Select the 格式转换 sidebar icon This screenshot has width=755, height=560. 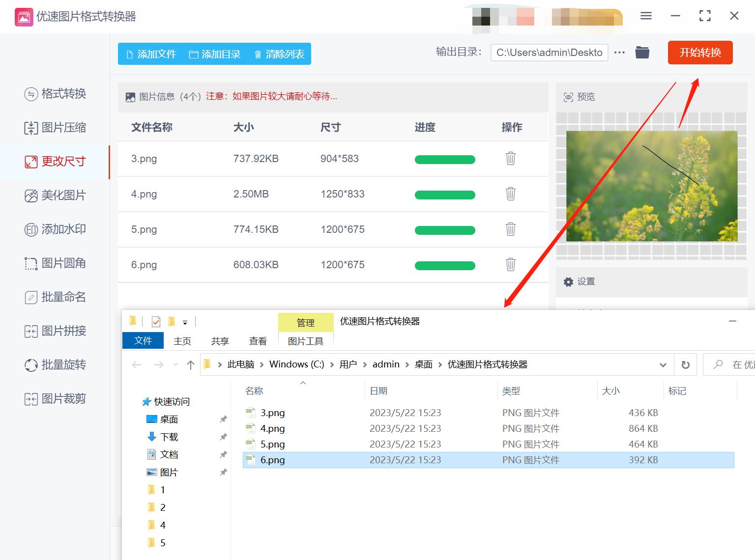56,94
